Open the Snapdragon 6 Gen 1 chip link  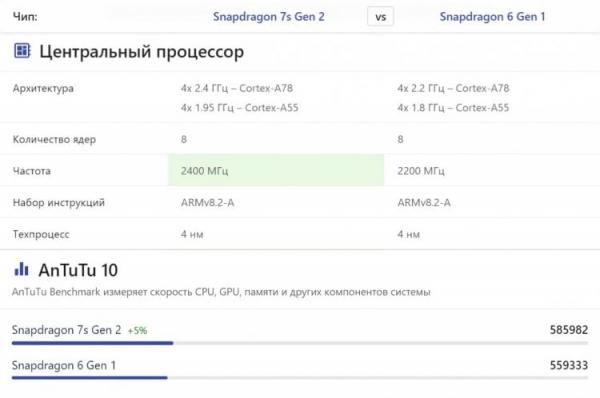point(492,17)
